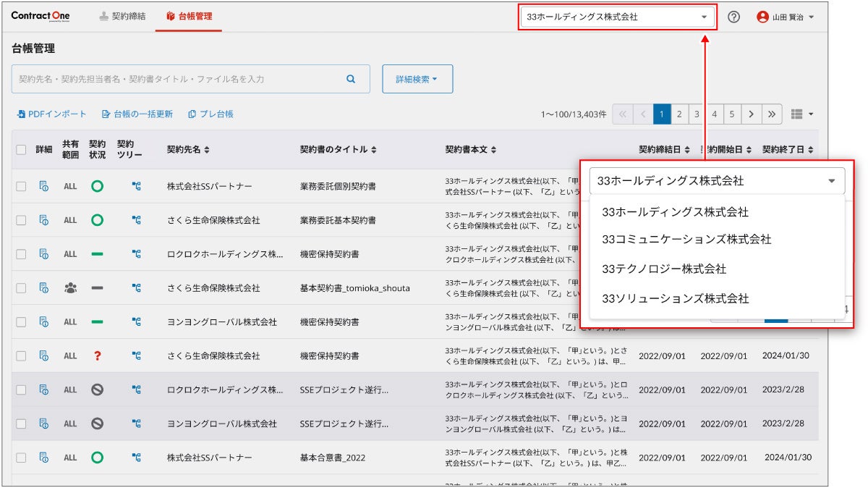This screenshot has width=868, height=488.
Task: Go to page 3
Action: coord(697,114)
